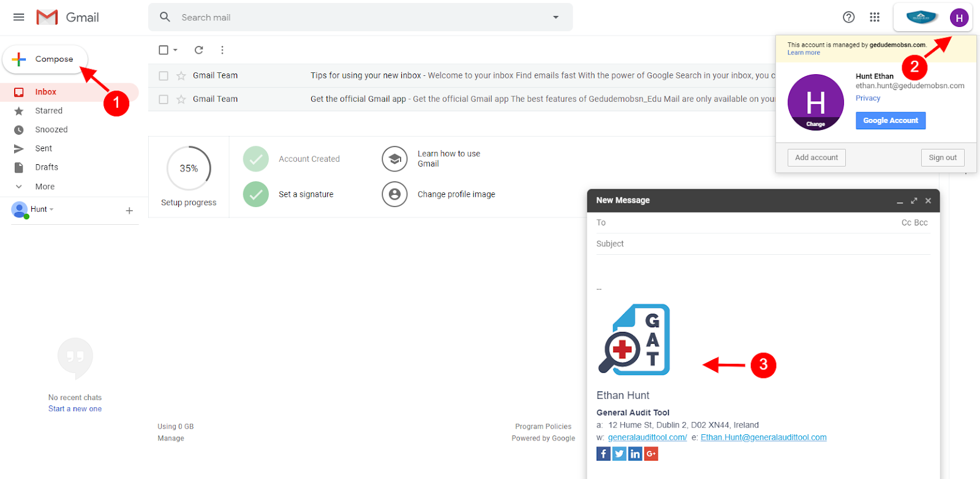Screen dimensions: 980x479
Task: Open the Hunt chat status dropdown
Action: coord(51,209)
